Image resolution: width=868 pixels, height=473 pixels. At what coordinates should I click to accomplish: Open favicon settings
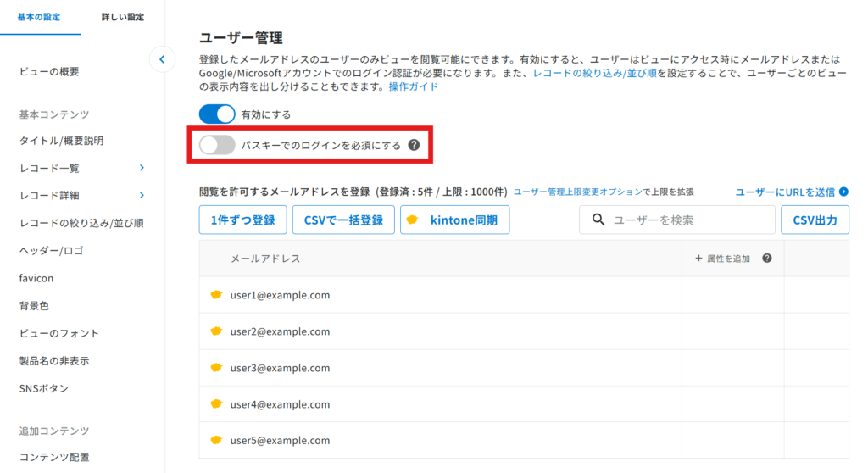[x=36, y=278]
